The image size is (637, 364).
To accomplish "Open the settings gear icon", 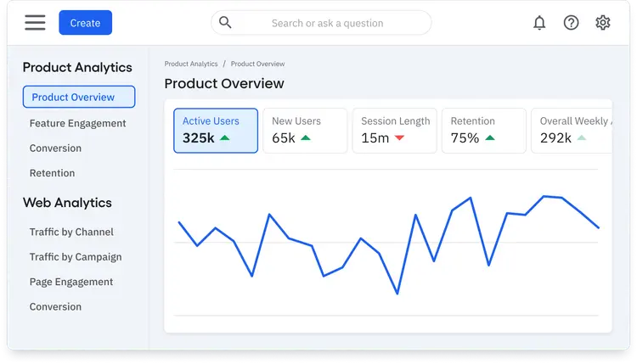I will click(602, 23).
